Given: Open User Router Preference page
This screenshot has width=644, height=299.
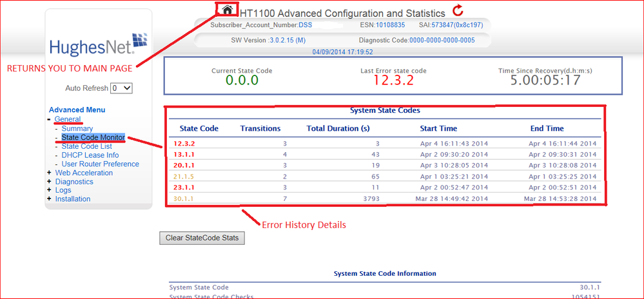Looking at the screenshot, I should coord(100,164).
